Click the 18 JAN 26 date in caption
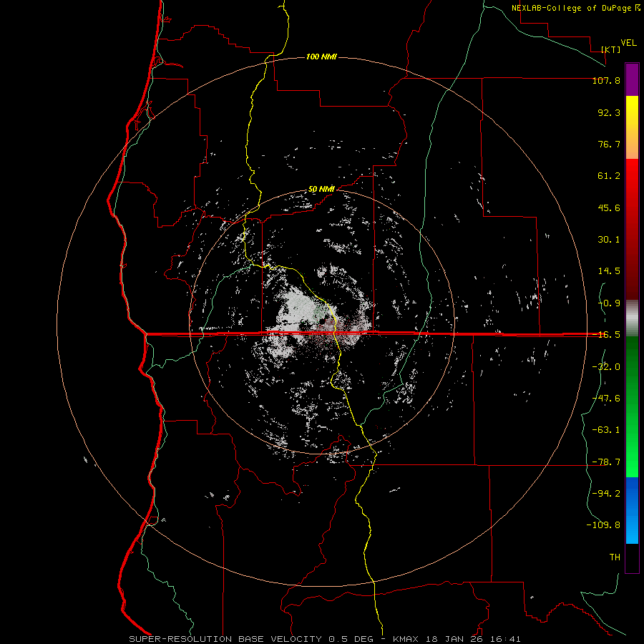The image size is (644, 644). coord(455,639)
